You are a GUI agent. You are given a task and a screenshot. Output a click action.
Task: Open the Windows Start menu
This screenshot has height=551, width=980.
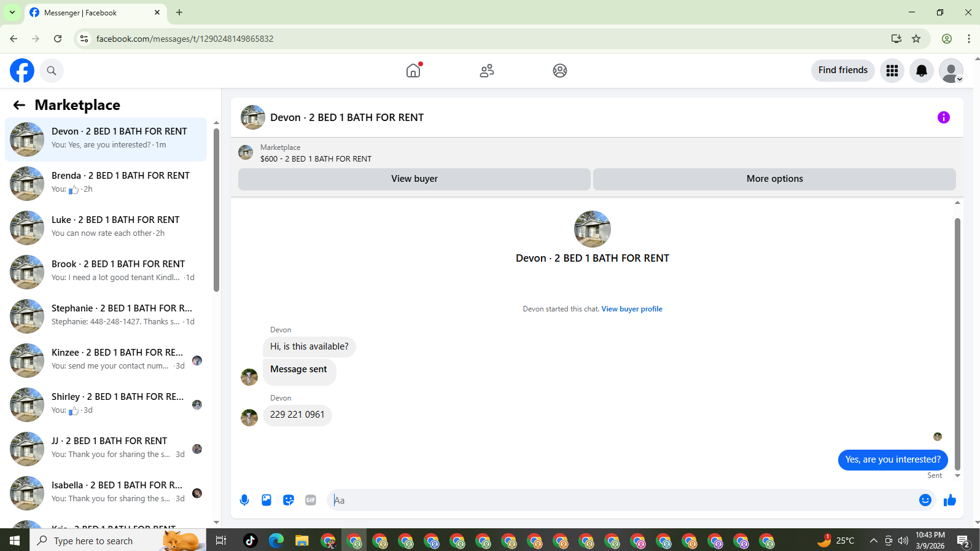coord(15,541)
